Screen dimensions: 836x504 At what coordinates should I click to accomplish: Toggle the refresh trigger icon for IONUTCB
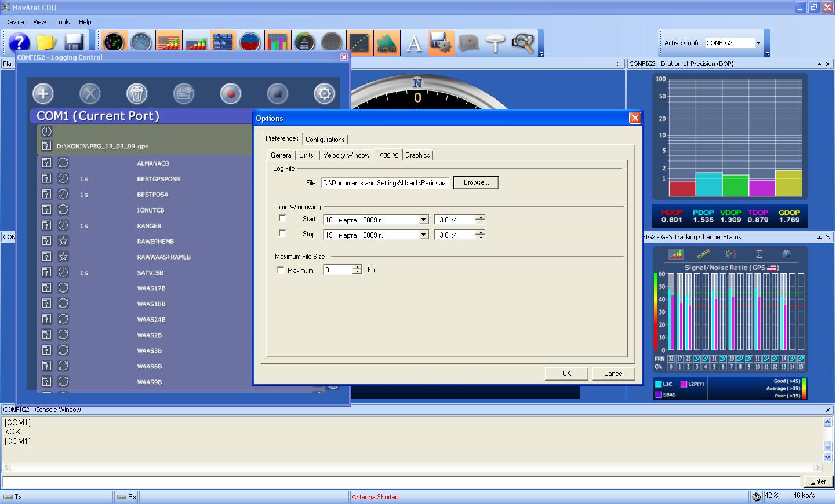63,210
